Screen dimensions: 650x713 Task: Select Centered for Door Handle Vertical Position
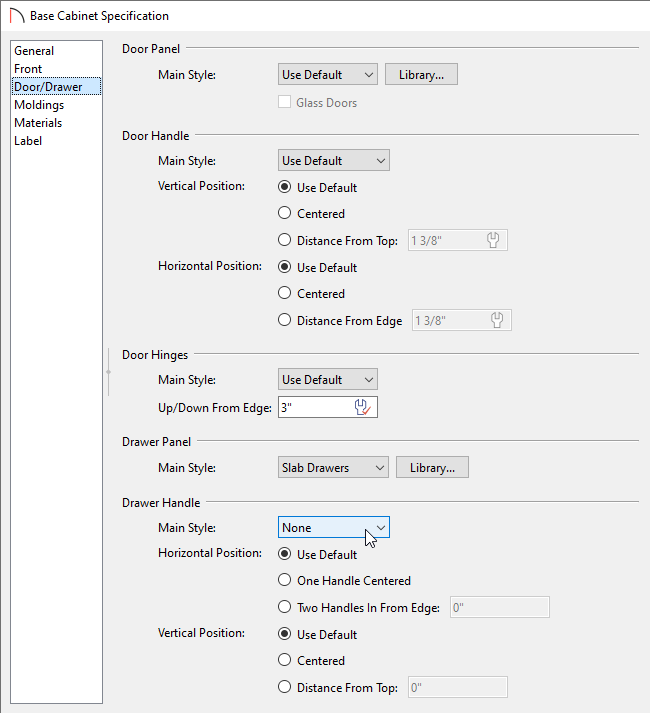[284, 213]
